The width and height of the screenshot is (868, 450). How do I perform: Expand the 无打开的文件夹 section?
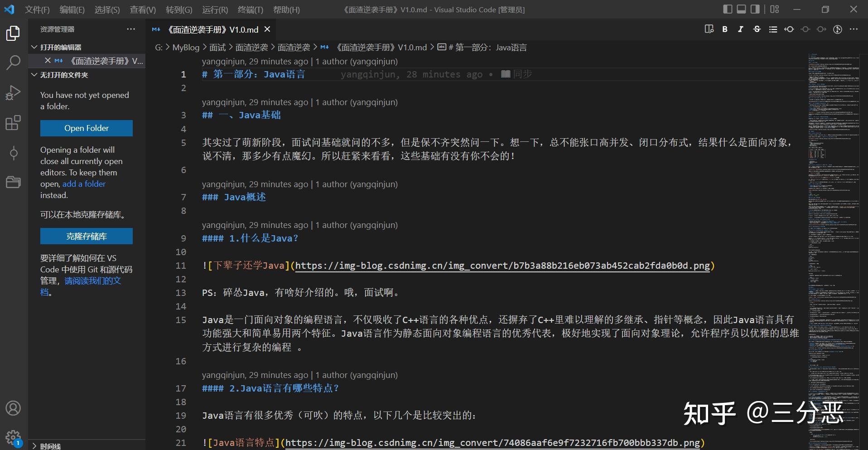coord(34,75)
